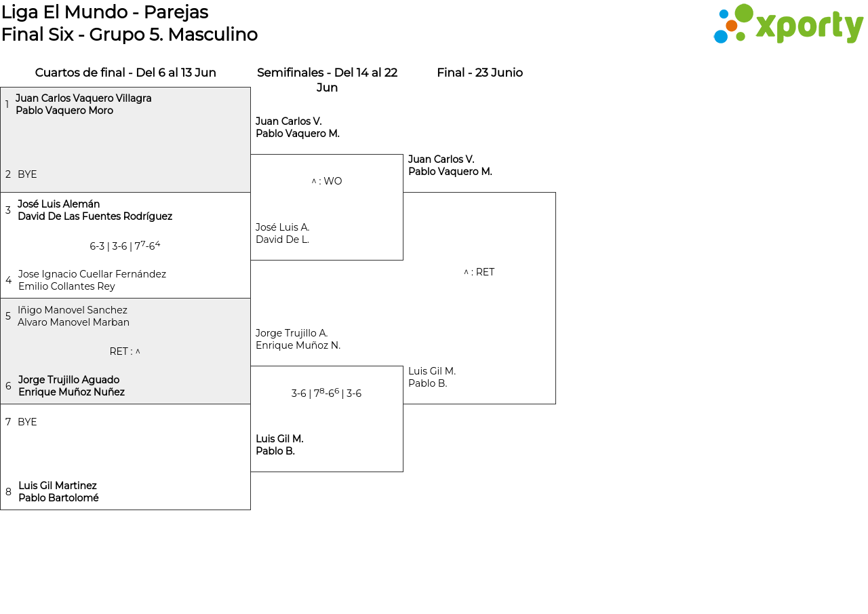Image resolution: width=868 pixels, height=614 pixels.
Task: Open the 3-6 | 7-6 | 3-6 semifinal score
Action: point(326,394)
